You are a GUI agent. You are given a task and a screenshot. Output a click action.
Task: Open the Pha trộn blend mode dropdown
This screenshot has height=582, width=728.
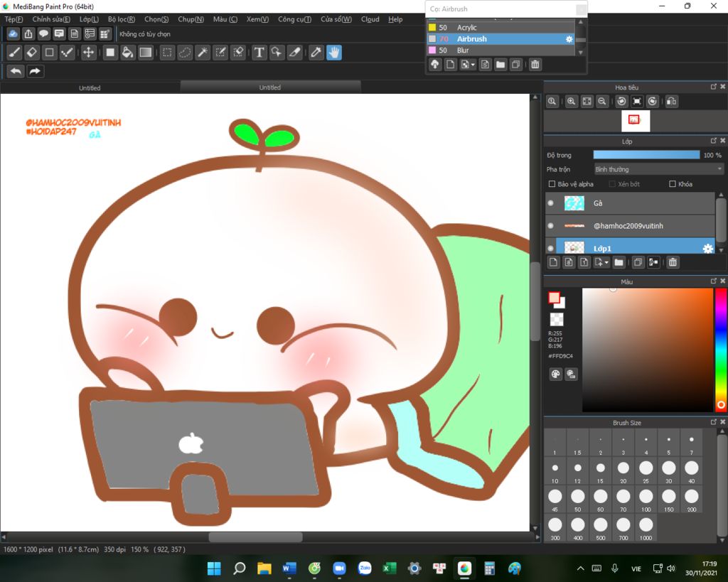click(x=659, y=169)
